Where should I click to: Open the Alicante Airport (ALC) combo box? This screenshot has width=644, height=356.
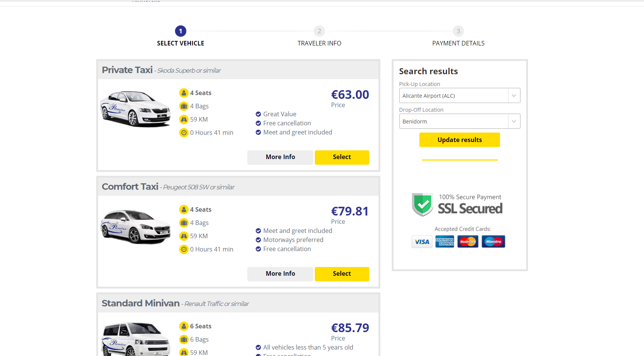(x=460, y=95)
